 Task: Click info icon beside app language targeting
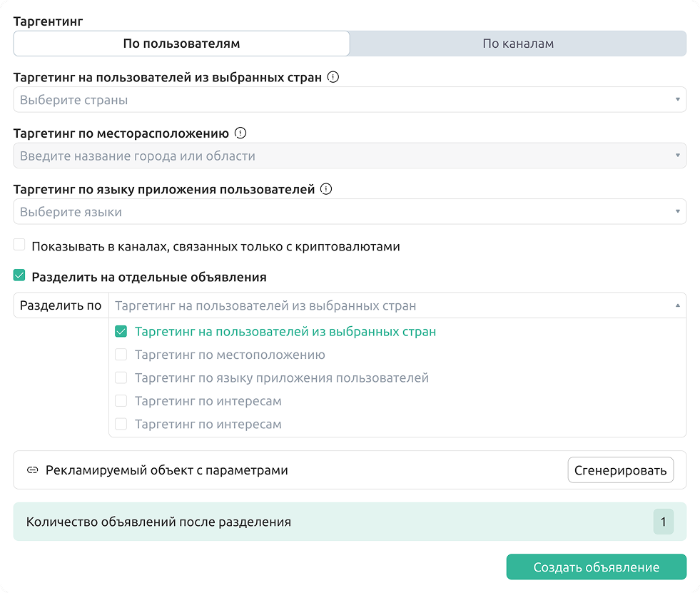point(326,189)
